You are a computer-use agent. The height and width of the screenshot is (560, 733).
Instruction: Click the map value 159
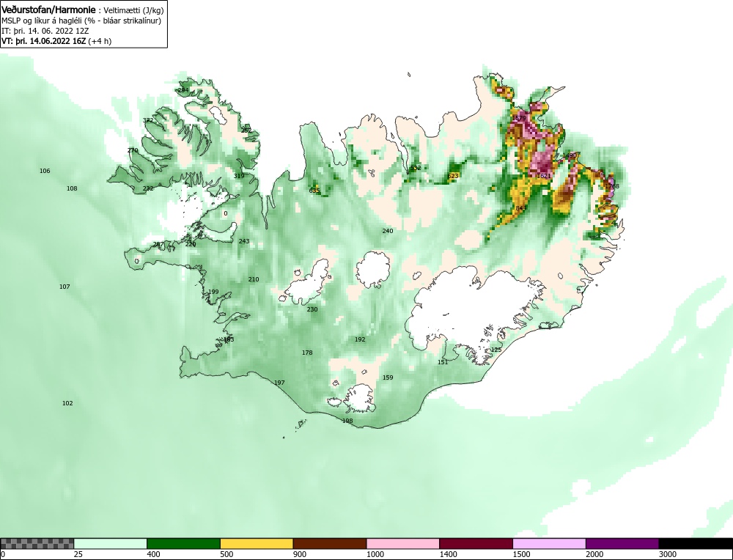(388, 377)
